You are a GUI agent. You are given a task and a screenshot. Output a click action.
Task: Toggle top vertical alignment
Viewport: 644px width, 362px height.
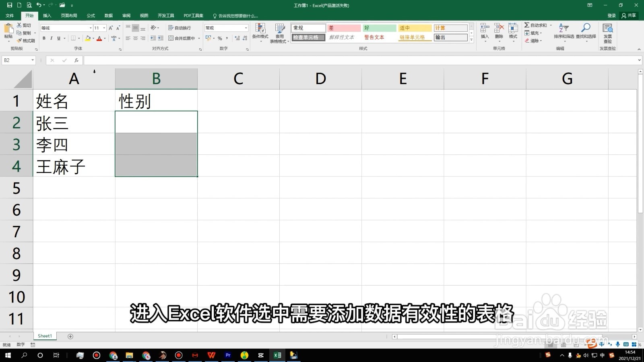coord(128,28)
